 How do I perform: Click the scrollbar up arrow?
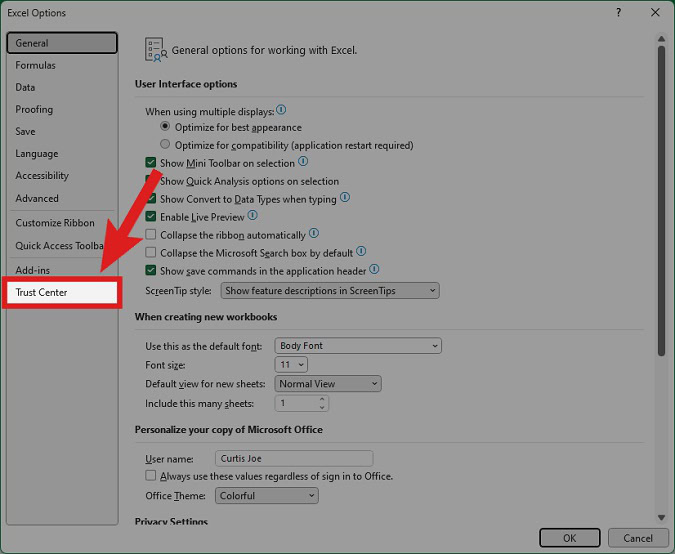(661, 39)
